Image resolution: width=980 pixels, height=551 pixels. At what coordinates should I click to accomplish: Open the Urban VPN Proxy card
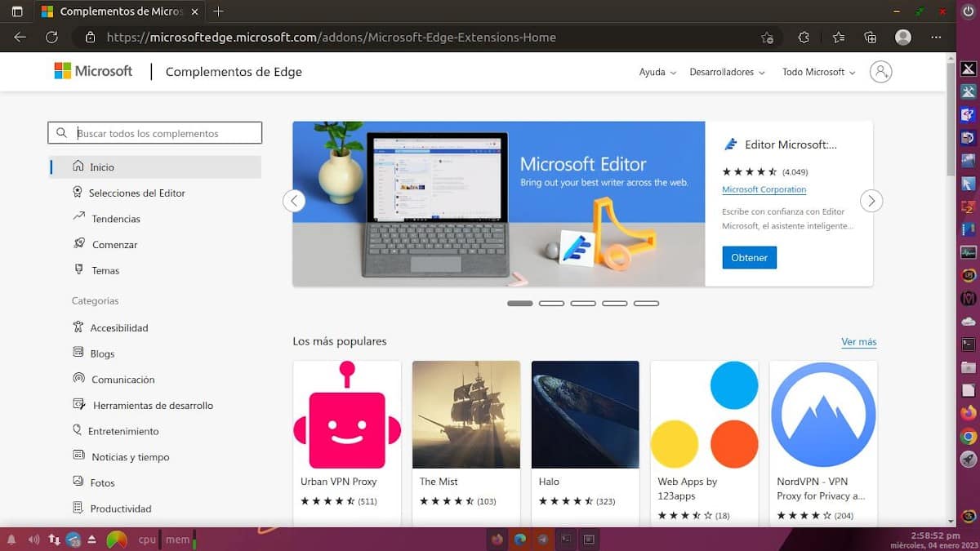coord(347,442)
